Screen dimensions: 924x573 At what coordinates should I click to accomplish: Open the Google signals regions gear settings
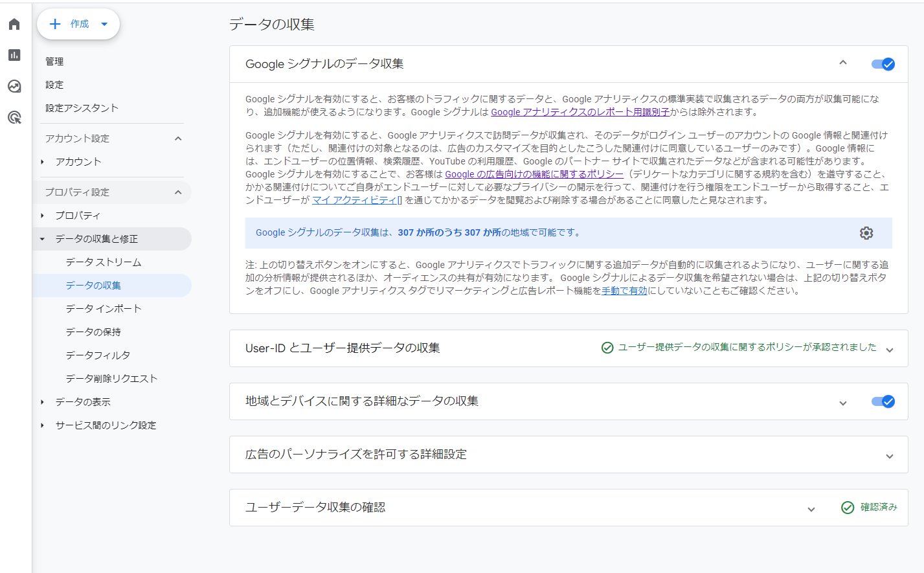point(866,233)
